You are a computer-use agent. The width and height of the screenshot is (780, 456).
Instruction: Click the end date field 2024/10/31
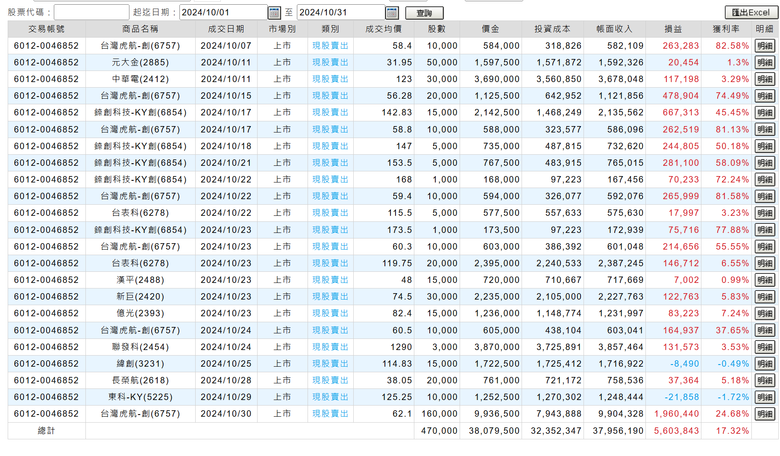tap(341, 12)
